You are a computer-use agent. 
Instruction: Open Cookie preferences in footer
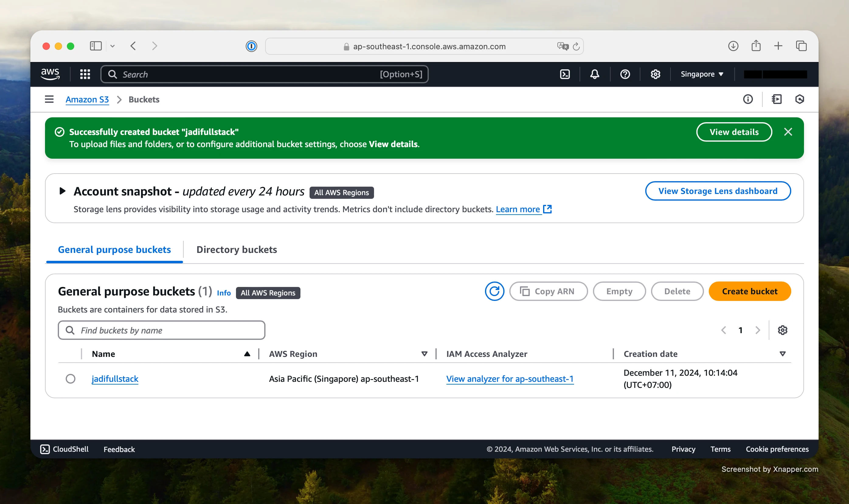click(x=777, y=449)
